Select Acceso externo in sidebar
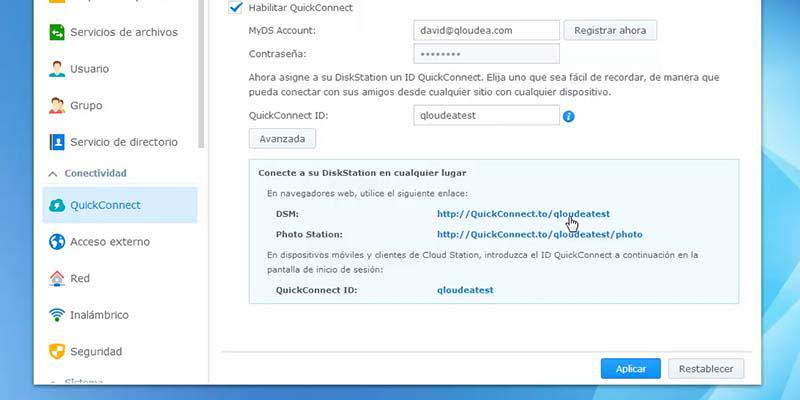 click(x=120, y=242)
